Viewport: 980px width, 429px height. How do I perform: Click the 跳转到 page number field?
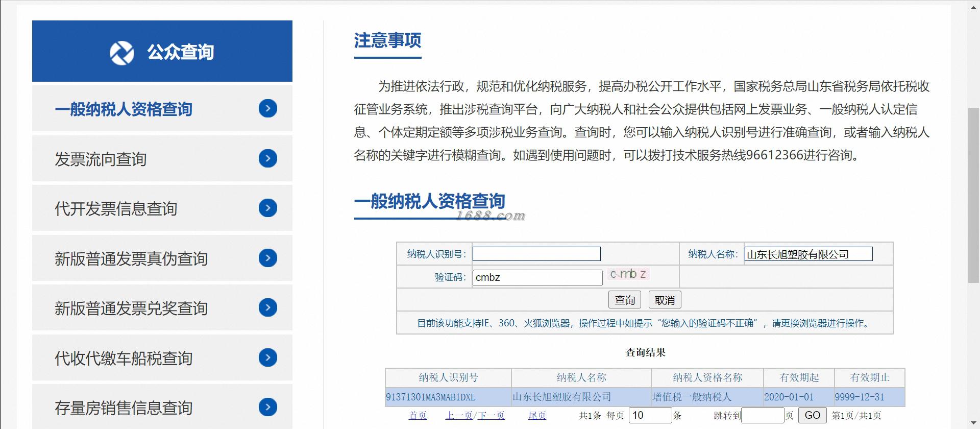(x=763, y=415)
